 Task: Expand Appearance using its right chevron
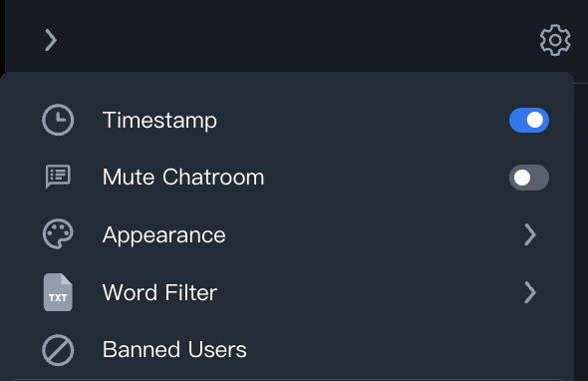click(530, 234)
